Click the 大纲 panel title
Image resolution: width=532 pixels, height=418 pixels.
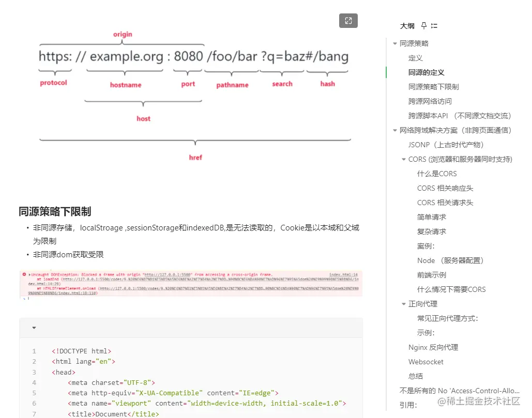(x=407, y=26)
